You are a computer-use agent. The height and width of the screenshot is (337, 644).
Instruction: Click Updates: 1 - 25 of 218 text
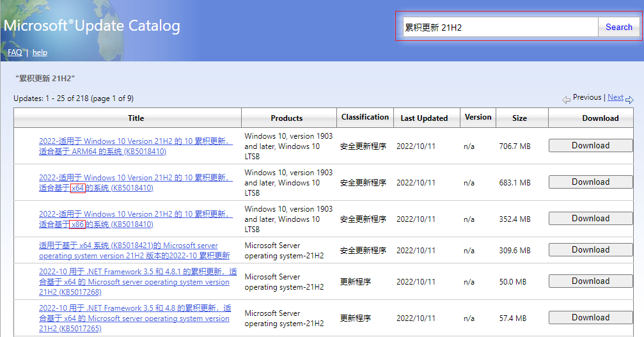(x=74, y=98)
